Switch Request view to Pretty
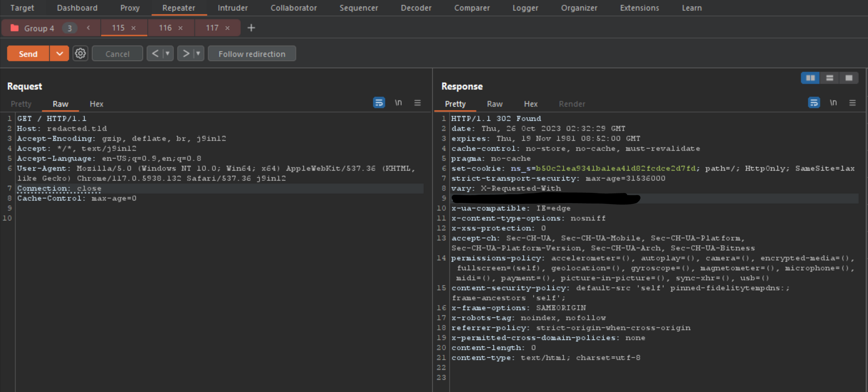Screen dimensions: 868x392 [x=21, y=104]
